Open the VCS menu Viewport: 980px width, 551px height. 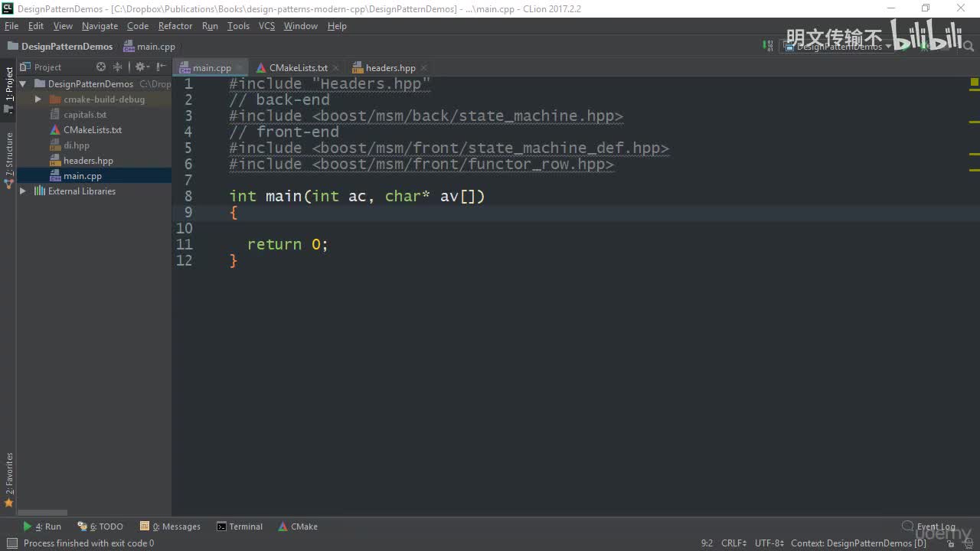266,26
